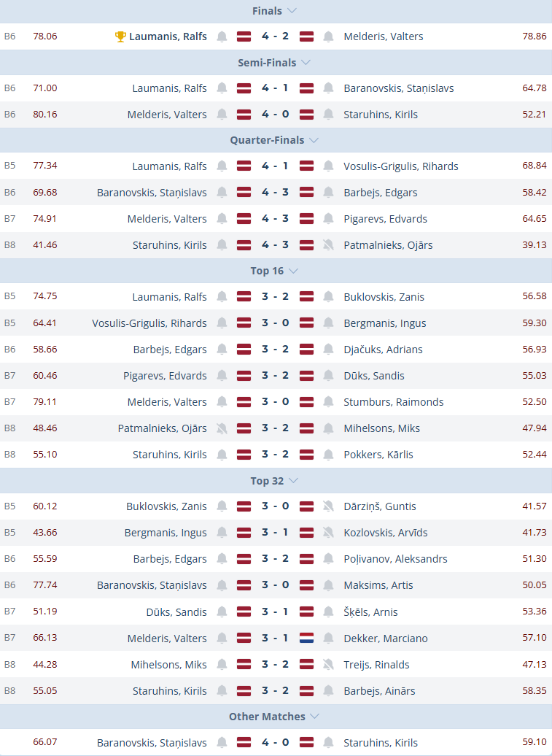Open player link Barbejs, Ainārs
The height and width of the screenshot is (756, 552).
click(x=378, y=691)
